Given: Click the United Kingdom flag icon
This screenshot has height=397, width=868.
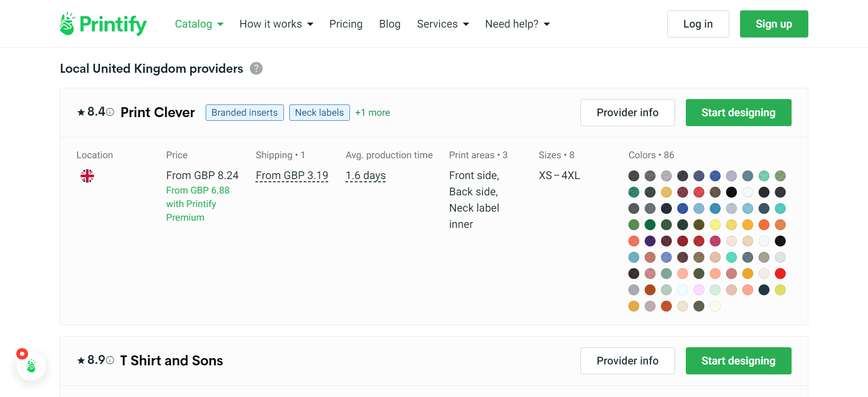Looking at the screenshot, I should click(87, 176).
